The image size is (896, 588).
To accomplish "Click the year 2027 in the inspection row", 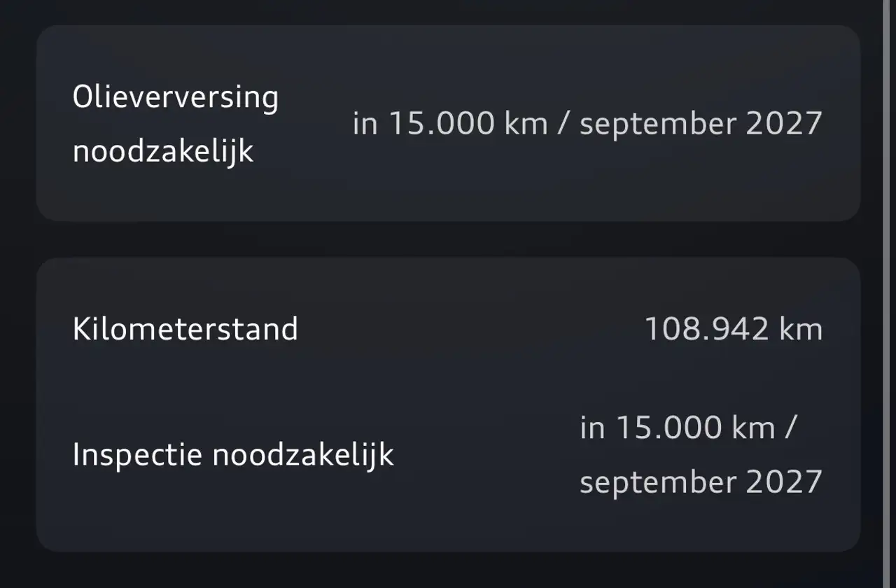I will click(x=784, y=482).
